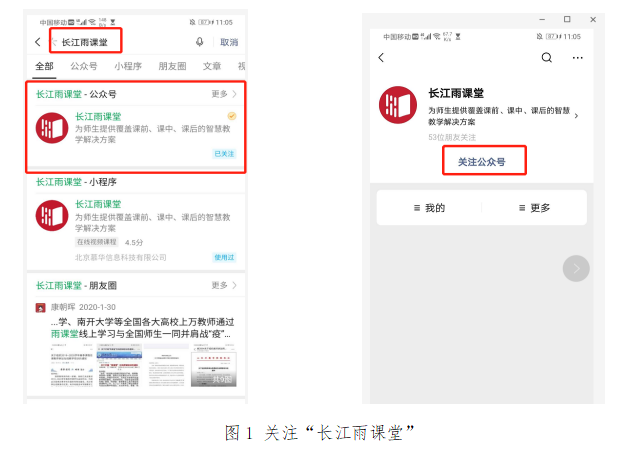Open the 长江雨课堂 official account logo

pyautogui.click(x=52, y=128)
